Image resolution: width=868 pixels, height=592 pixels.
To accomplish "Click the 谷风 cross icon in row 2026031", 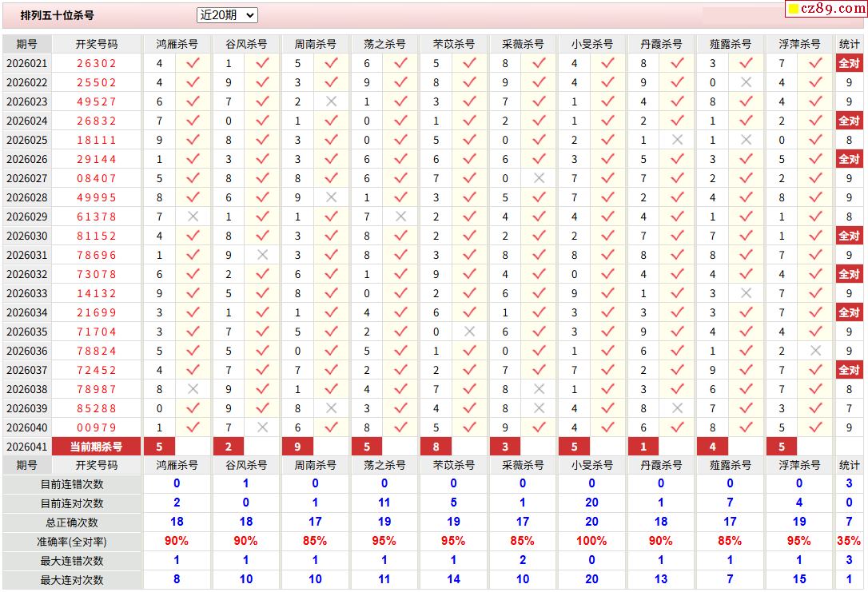I will (262, 255).
